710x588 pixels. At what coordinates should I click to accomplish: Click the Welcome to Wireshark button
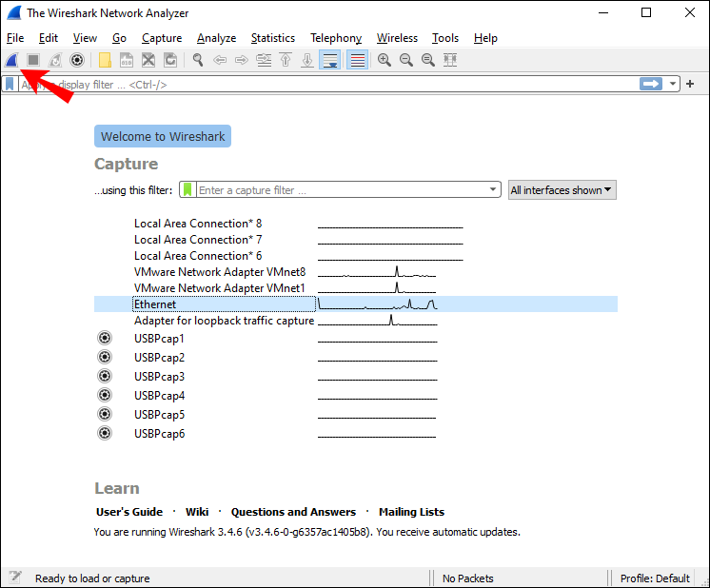pos(163,136)
